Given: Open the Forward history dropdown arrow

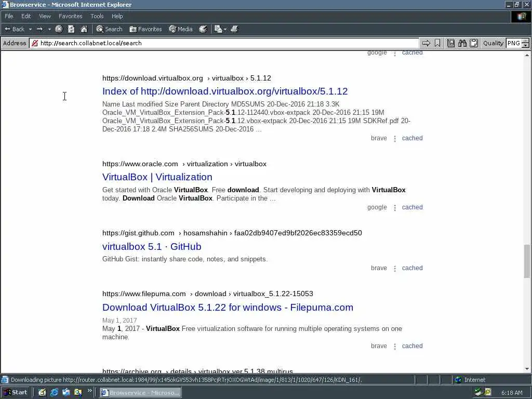Looking at the screenshot, I should pos(49,29).
